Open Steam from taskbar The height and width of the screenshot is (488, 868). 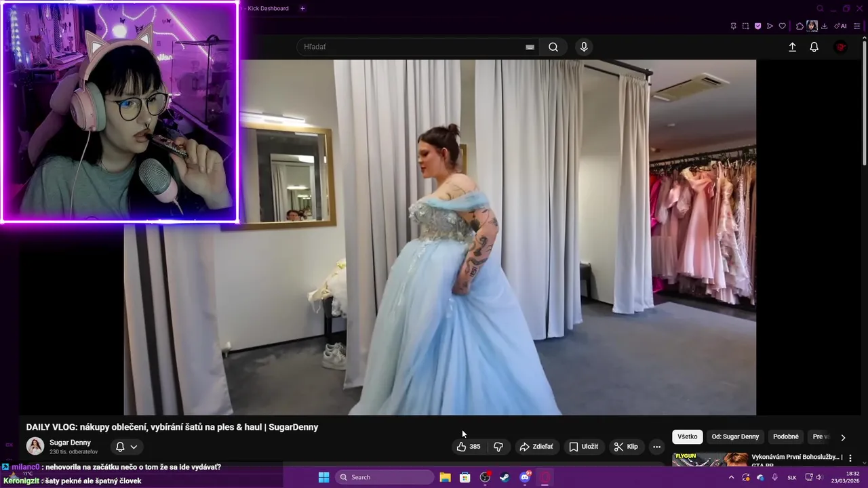click(x=505, y=477)
